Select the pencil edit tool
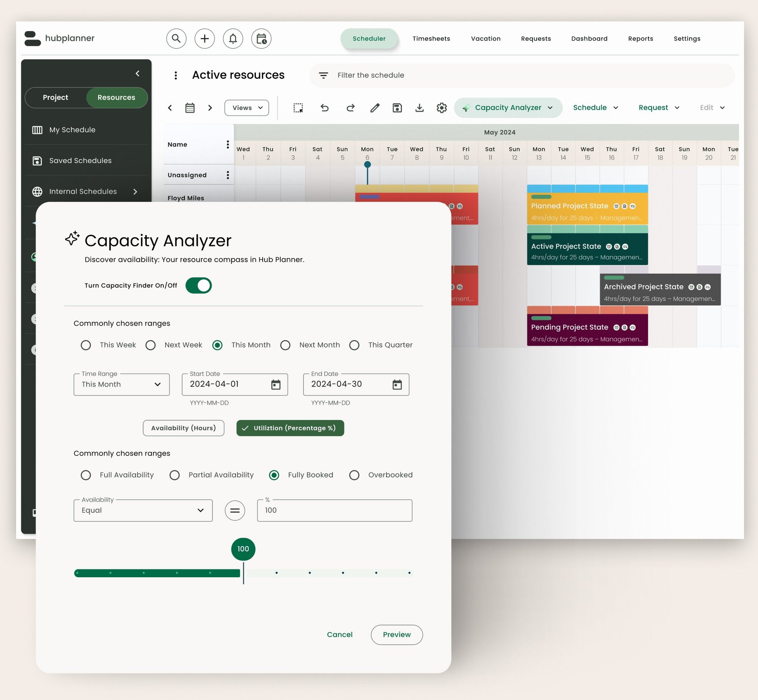The width and height of the screenshot is (758, 700). (375, 108)
